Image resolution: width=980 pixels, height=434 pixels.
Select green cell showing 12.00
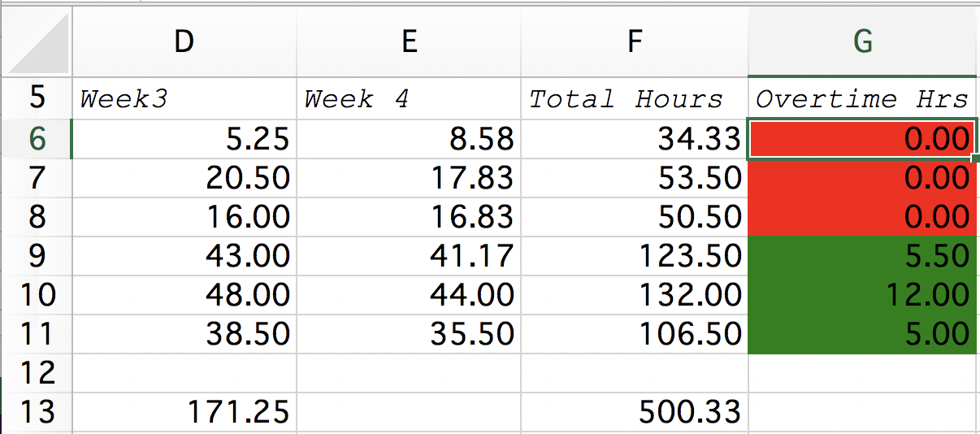[x=862, y=295]
